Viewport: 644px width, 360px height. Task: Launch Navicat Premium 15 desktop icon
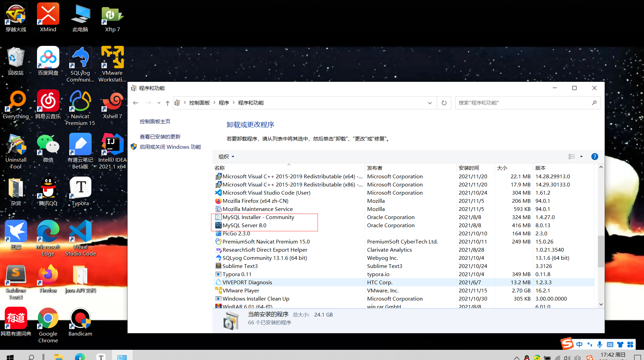point(80,108)
